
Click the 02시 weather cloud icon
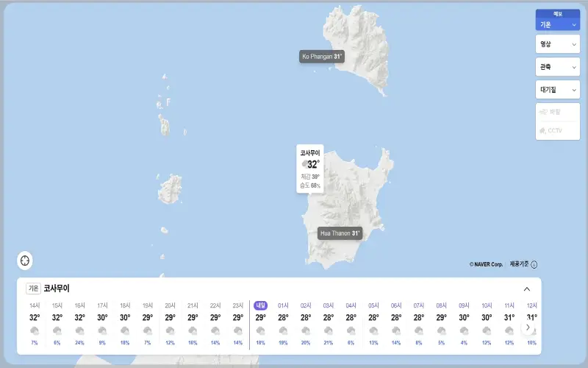(x=306, y=330)
